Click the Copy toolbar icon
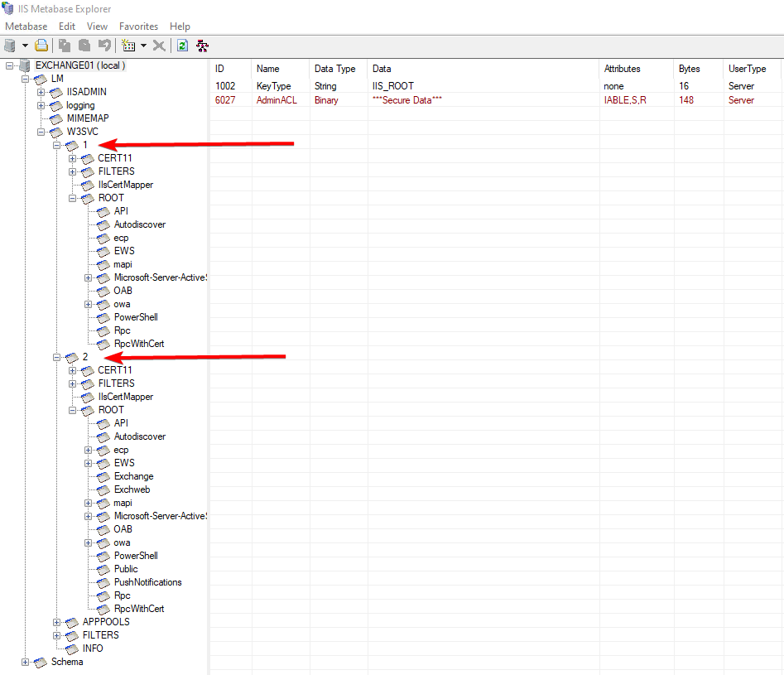Screen dimensions: 784x675 tap(64, 46)
